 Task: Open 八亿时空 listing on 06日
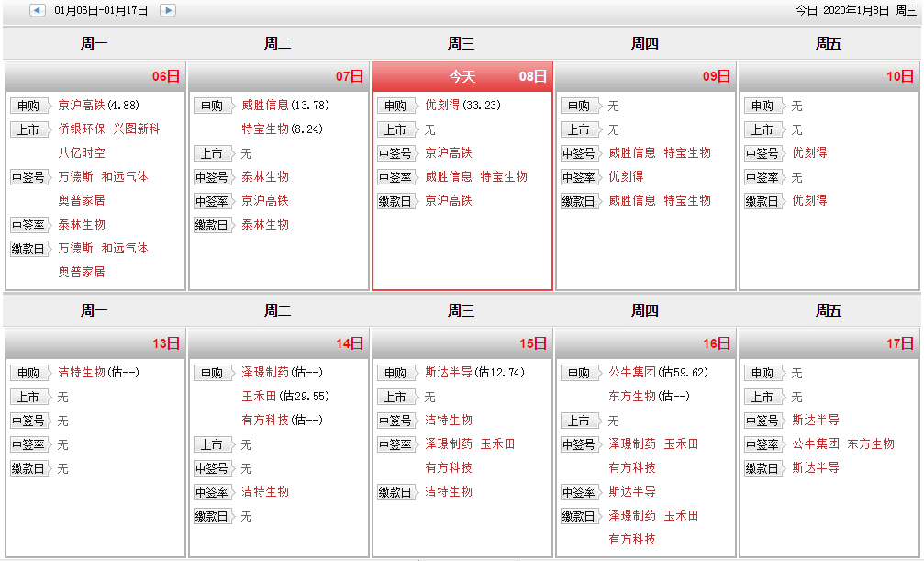coord(82,152)
